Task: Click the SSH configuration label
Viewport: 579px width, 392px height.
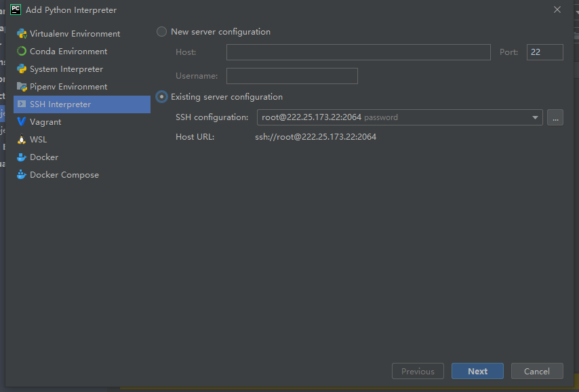Action: [x=212, y=117]
